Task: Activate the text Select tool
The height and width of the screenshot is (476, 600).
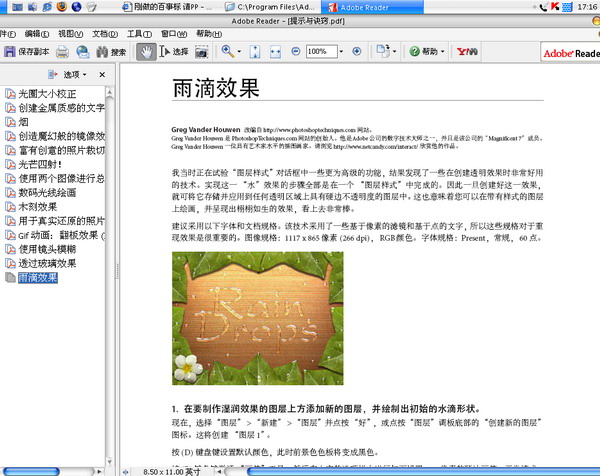Action: tap(174, 52)
